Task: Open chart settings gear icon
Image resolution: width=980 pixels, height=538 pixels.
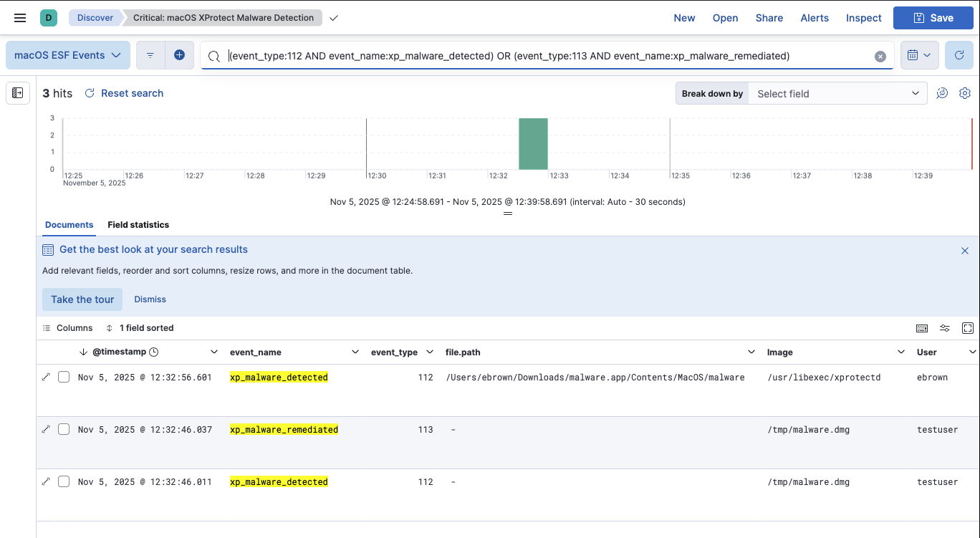Action: pos(965,93)
